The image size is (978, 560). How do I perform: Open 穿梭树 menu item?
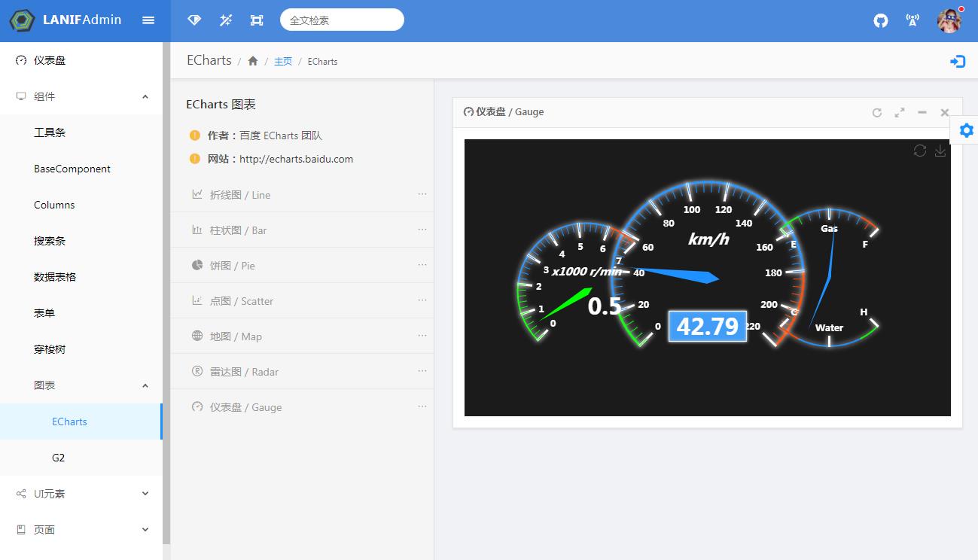point(81,349)
